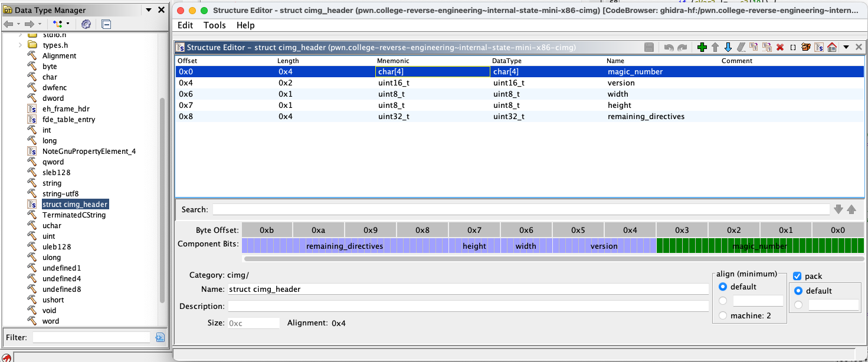
Task: Click the Duplicate multiple components icon
Action: coord(767,47)
